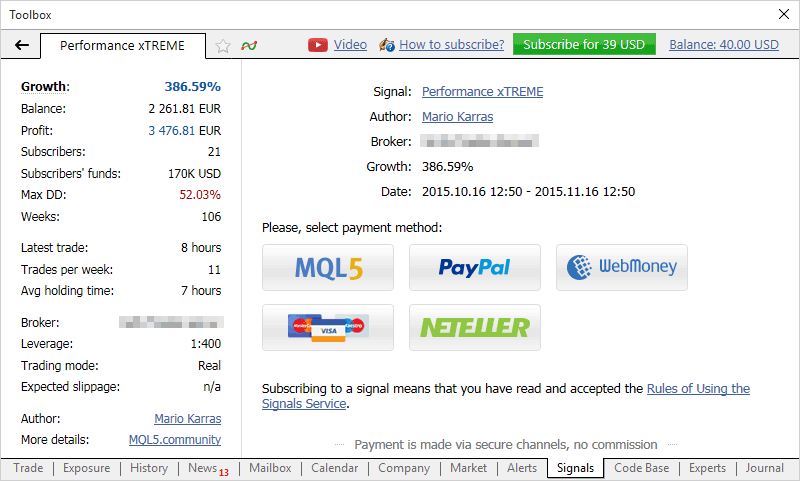
Task: Click the green chart icon beside the star
Action: (x=248, y=45)
